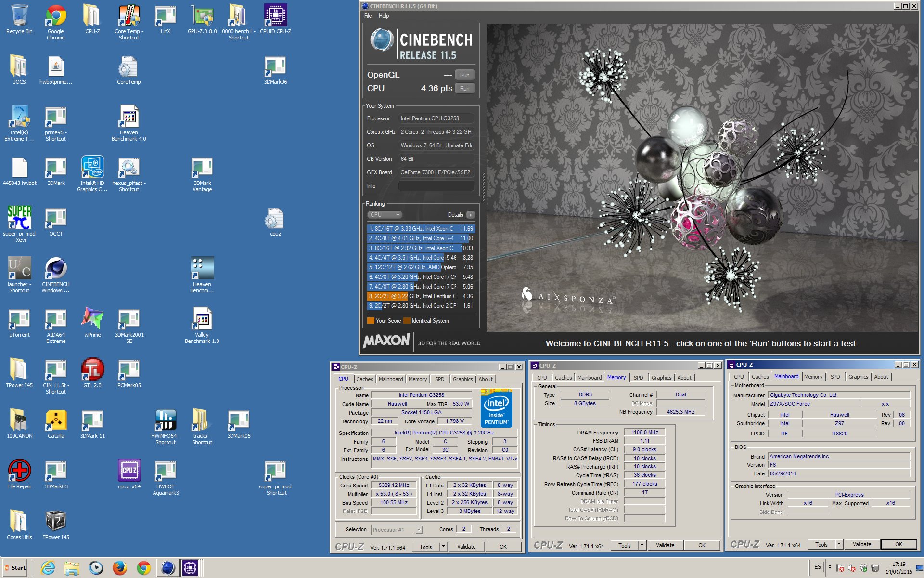Screen dimensions: 924x578
Task: Select the Heaven Benchmark 4.0 icon
Action: (x=129, y=123)
